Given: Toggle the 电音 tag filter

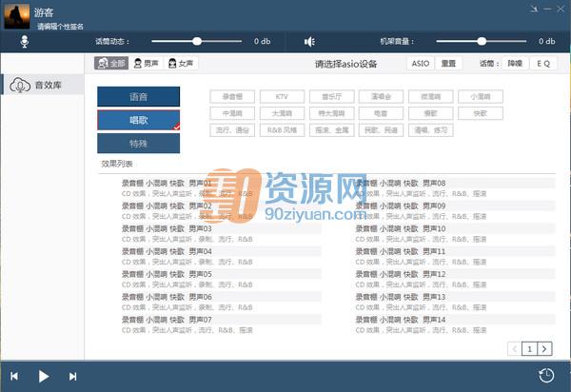Looking at the screenshot, I should (381, 113).
